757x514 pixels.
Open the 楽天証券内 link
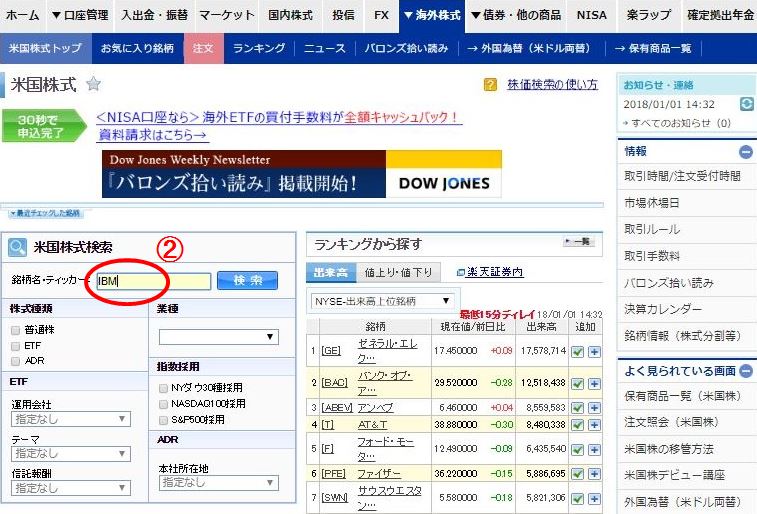495,272
